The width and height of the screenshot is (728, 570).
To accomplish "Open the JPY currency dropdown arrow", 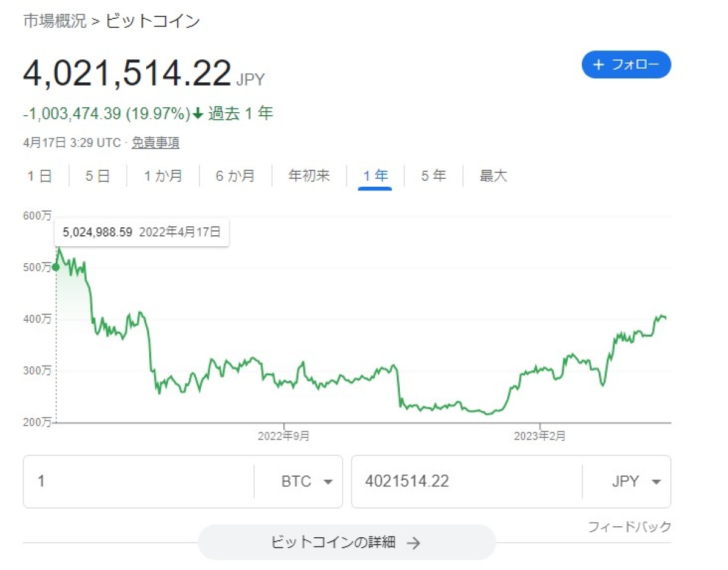I will [656, 482].
